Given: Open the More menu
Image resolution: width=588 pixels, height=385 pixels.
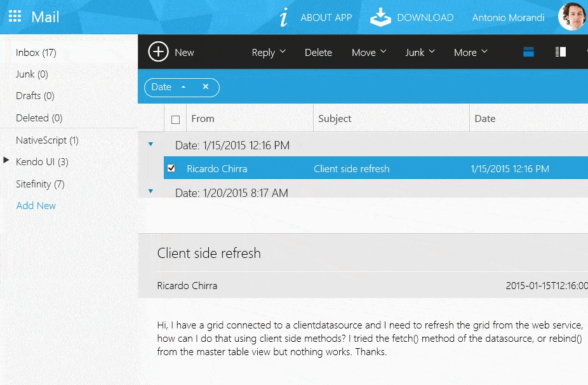Looking at the screenshot, I should tap(470, 52).
